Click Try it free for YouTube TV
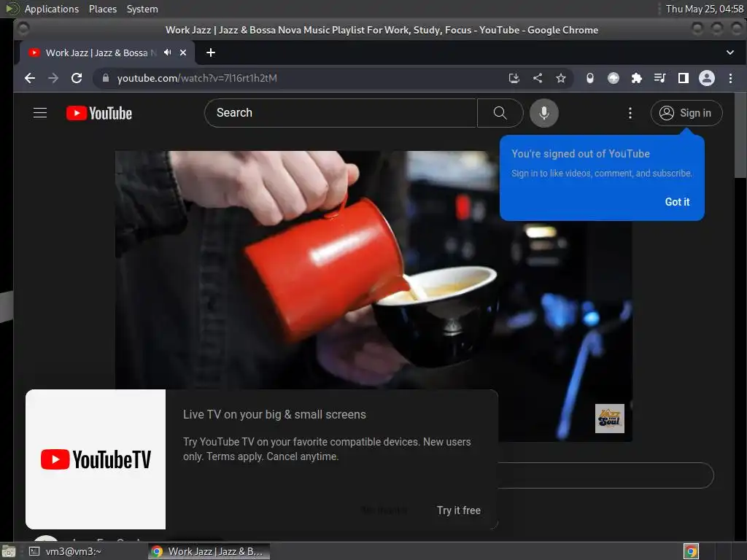 (x=459, y=510)
